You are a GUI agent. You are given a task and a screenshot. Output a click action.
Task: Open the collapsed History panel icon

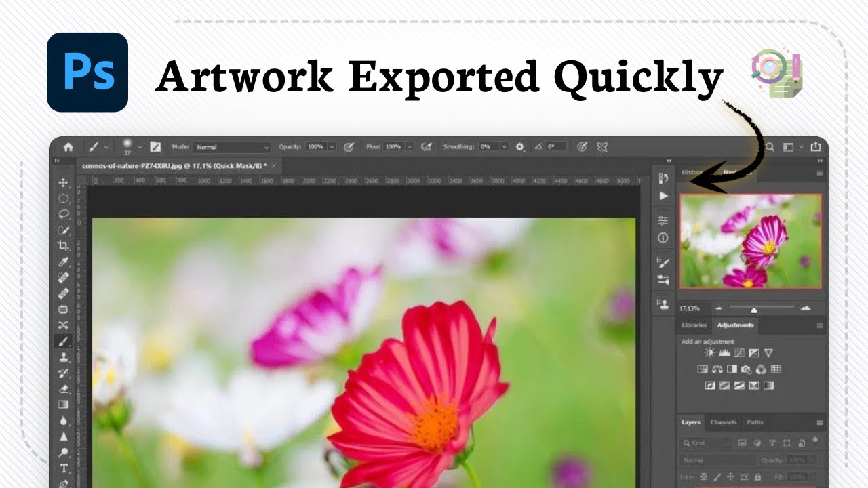(x=663, y=178)
